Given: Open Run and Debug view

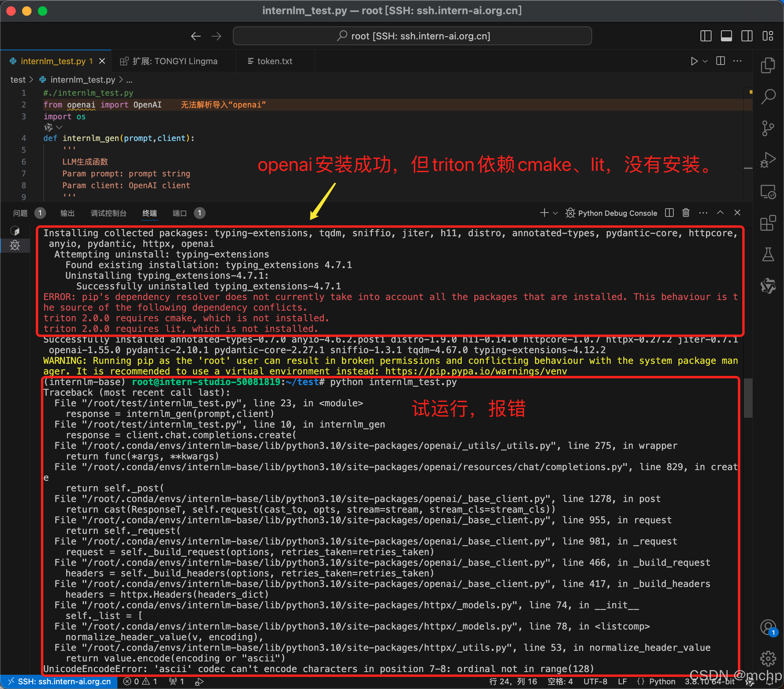Looking at the screenshot, I should pyautogui.click(x=768, y=160).
